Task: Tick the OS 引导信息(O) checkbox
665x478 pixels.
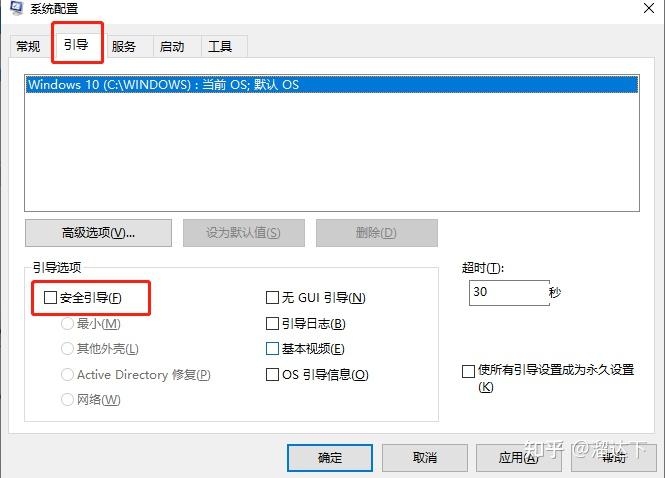Action: [x=272, y=375]
